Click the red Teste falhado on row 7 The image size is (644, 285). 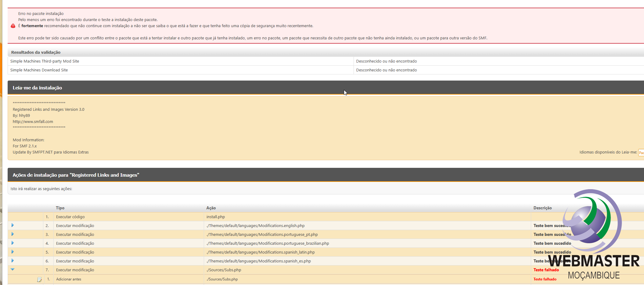(546, 270)
